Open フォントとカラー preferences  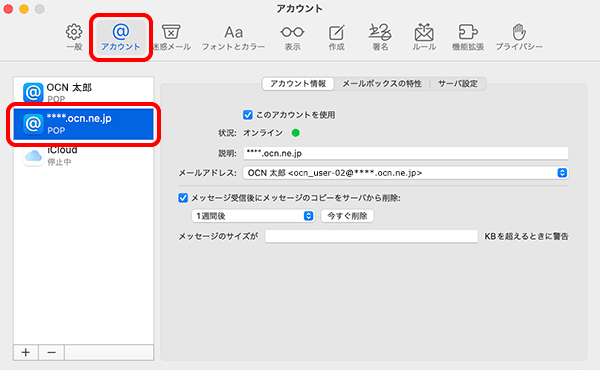pos(233,37)
